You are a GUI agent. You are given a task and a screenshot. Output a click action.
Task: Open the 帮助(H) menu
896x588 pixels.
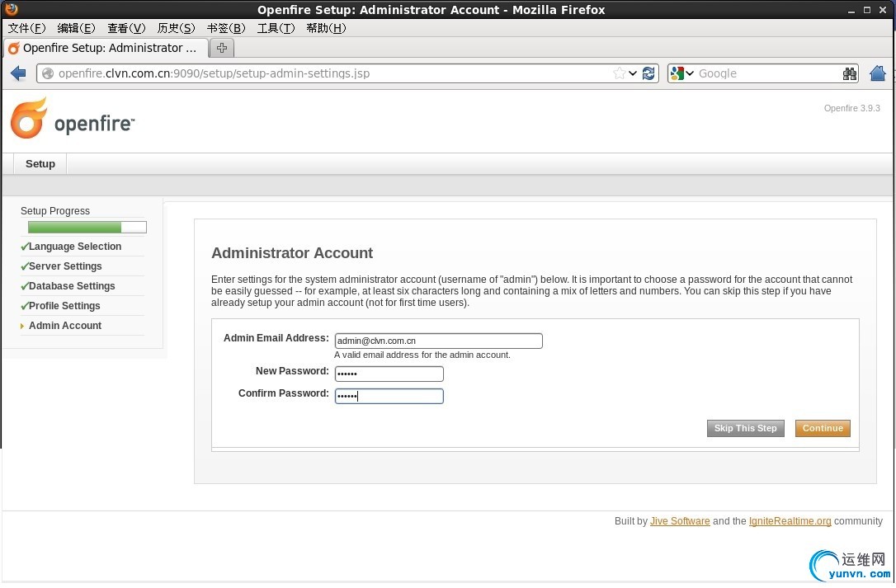(x=326, y=28)
